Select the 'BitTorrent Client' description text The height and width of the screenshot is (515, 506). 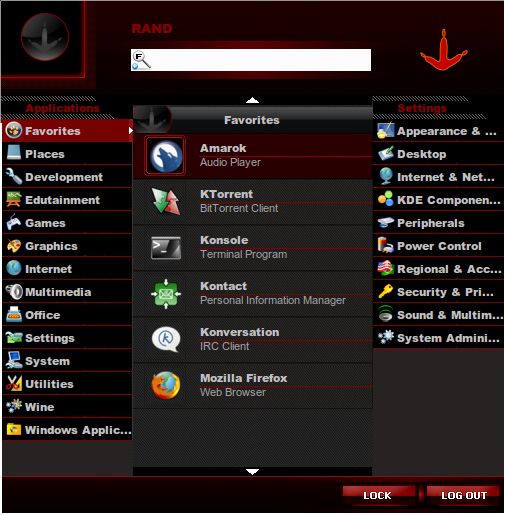[x=239, y=208]
